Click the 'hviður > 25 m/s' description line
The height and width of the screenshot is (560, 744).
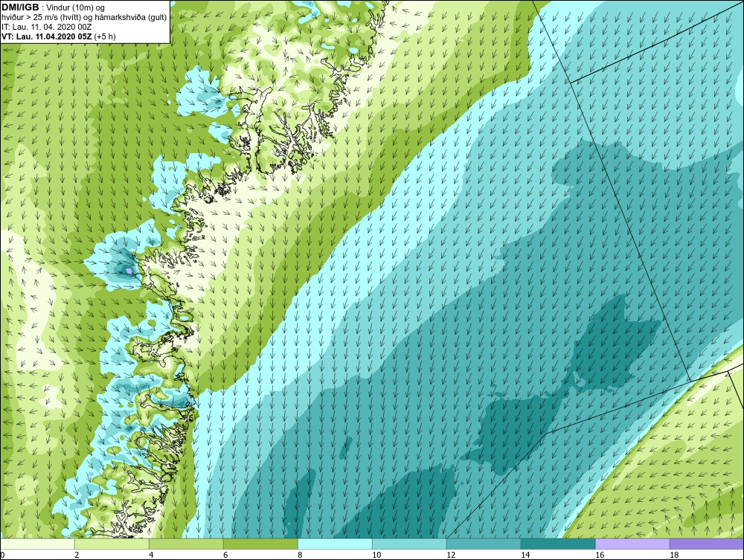(84, 17)
